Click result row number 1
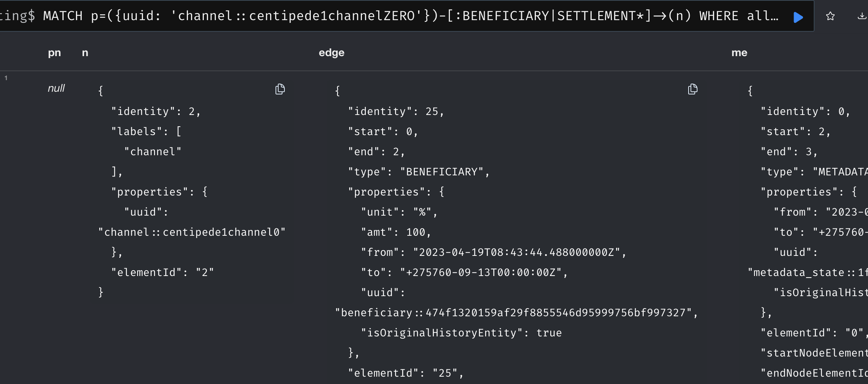Image resolution: width=868 pixels, height=384 pixels. click(x=6, y=77)
